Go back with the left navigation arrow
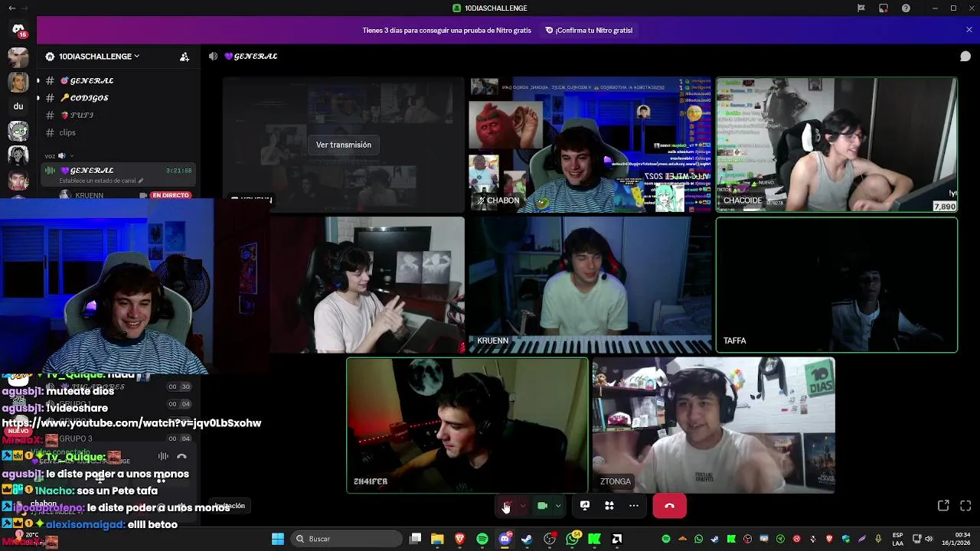The height and width of the screenshot is (551, 980). [x=11, y=8]
